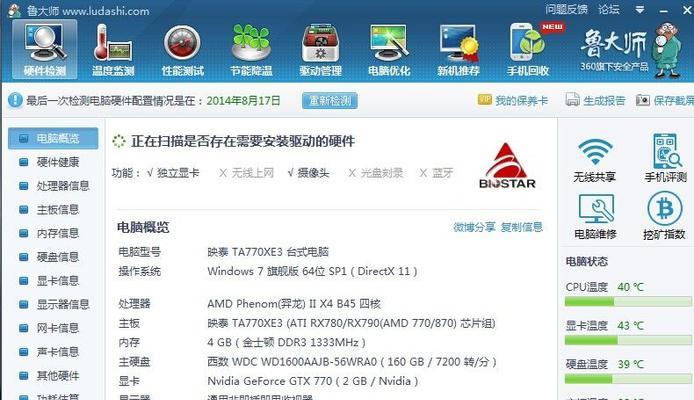The image size is (694, 400).
Task: Click the 微博分享 share link
Action: click(x=474, y=227)
